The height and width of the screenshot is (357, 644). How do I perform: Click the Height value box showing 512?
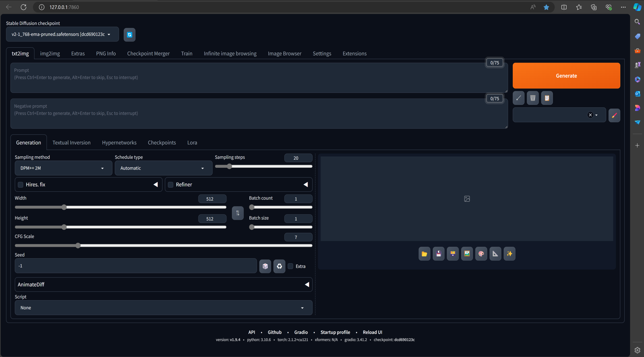[212, 219]
